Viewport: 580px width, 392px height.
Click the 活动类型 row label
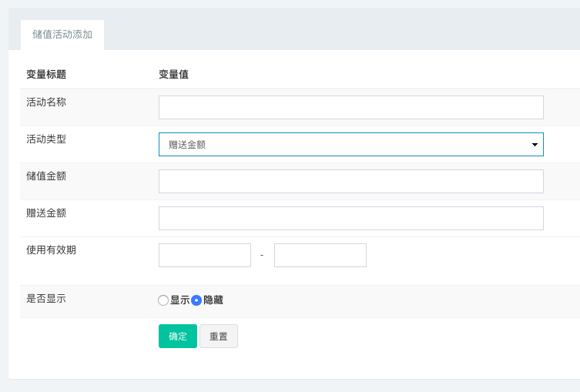(46, 139)
